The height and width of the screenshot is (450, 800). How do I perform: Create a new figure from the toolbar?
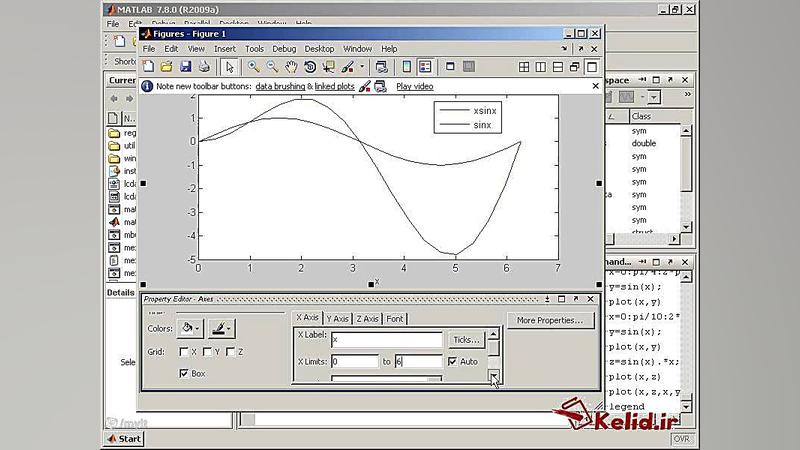148,67
